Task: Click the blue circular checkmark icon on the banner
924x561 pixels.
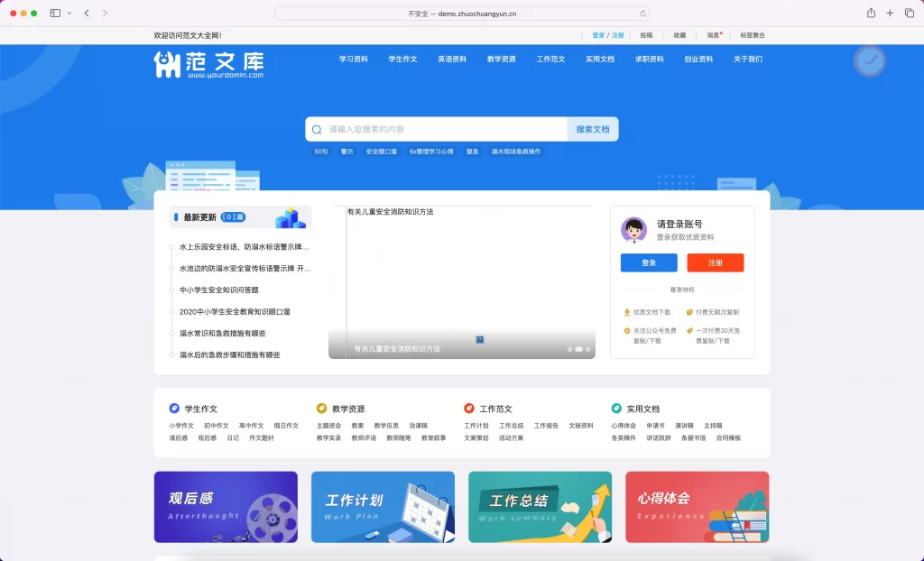Action: pos(869,60)
